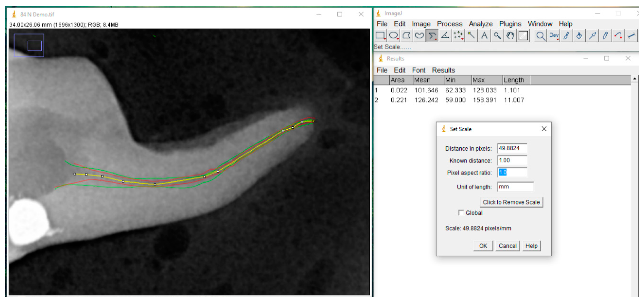Activate the Hand scrolling tool

(x=510, y=36)
